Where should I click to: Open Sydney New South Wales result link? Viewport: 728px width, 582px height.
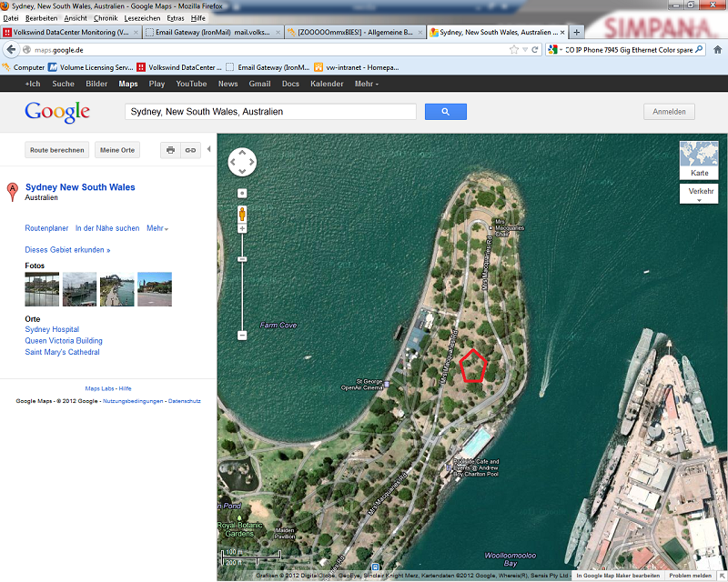[x=80, y=187]
